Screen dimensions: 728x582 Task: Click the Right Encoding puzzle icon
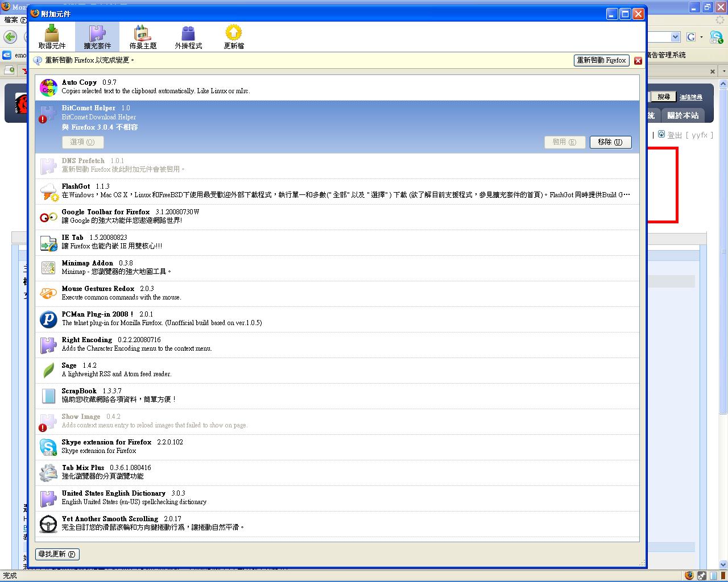[x=48, y=344]
